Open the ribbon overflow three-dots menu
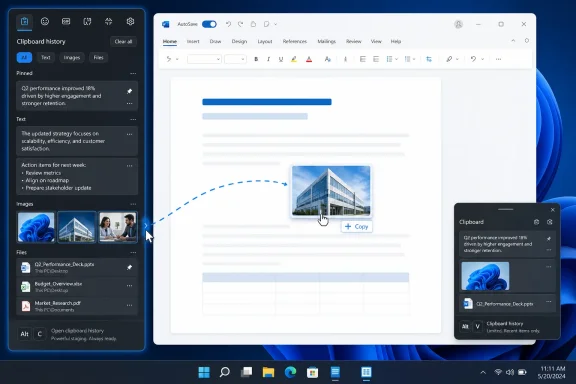Image resolution: width=576 pixels, height=384 pixels. (x=498, y=59)
